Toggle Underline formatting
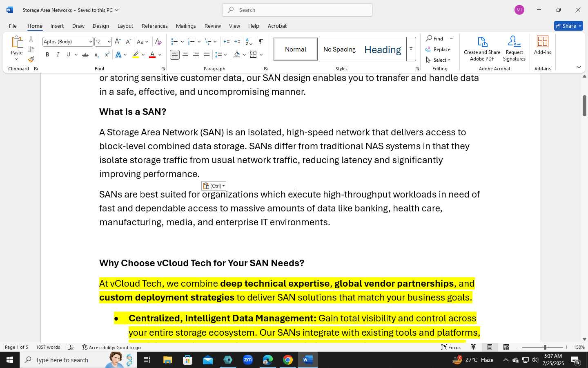This screenshot has width=588, height=368. 69,55
